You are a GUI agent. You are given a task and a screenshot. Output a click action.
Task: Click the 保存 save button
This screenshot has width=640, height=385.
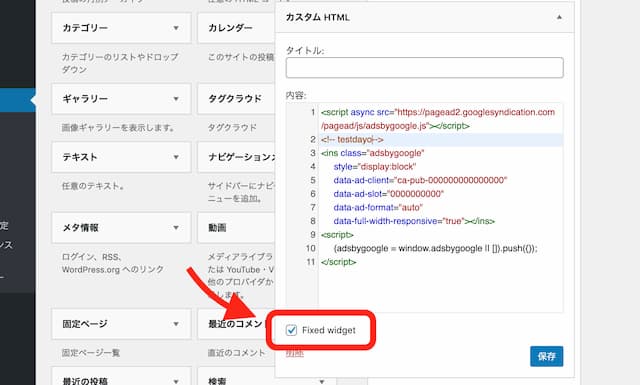point(547,356)
